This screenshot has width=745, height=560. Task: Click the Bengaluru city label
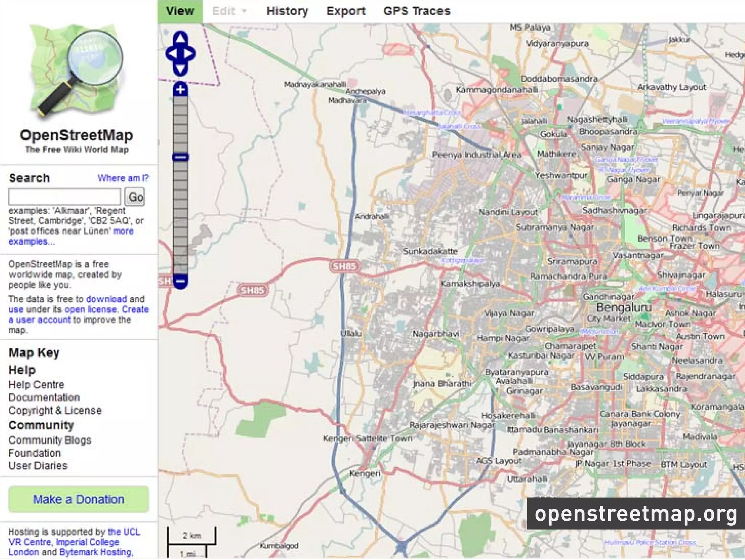click(624, 308)
